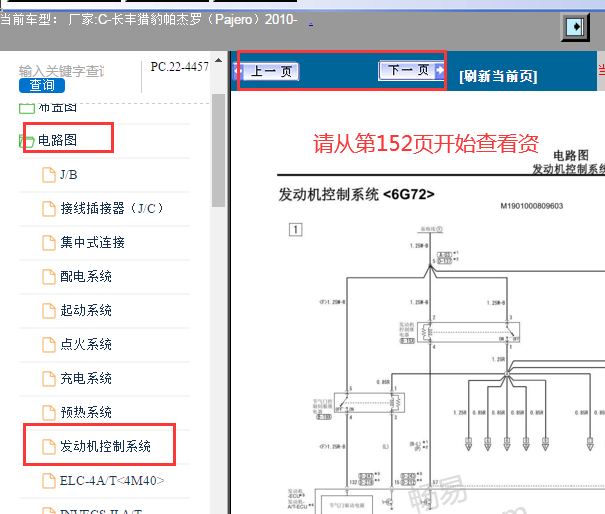605x514 pixels.
Task: Click the tree panel scrollbar thumb
Action: [x=218, y=150]
